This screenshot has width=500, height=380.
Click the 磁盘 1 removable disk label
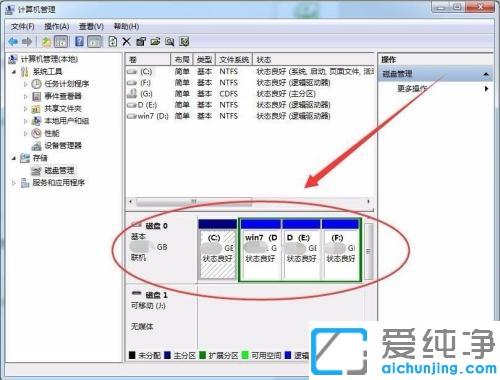coord(157,295)
